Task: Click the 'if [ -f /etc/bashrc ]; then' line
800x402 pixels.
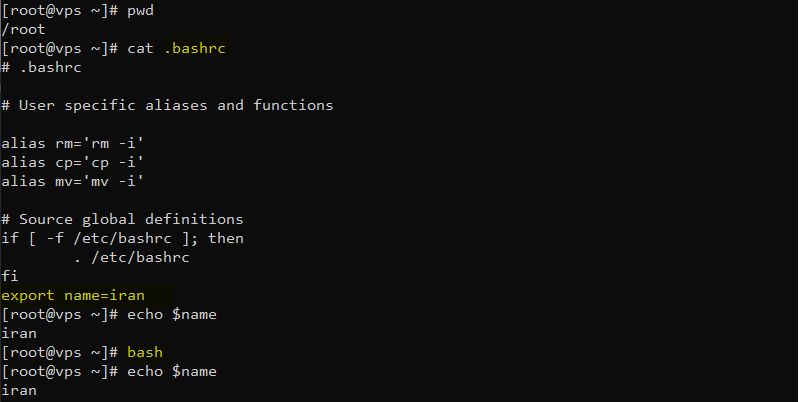Action: coord(122,238)
